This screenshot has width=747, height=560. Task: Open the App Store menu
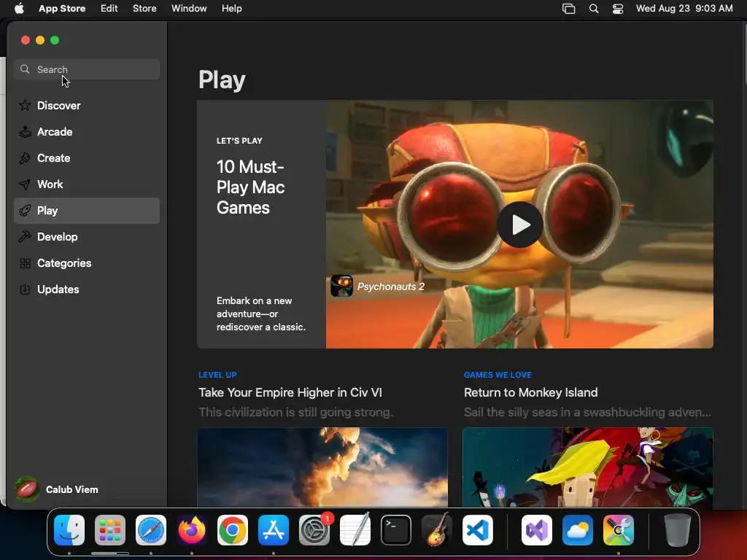(x=62, y=8)
